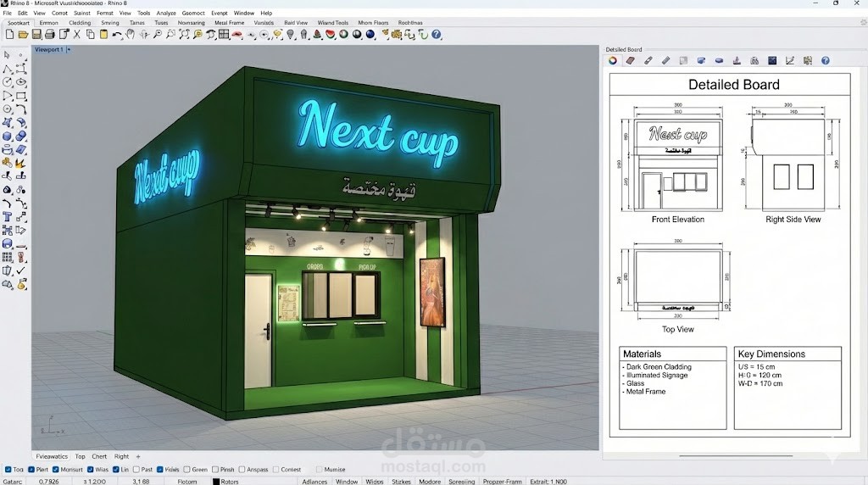Open the Analyze menu
This screenshot has width=868, height=485.
[x=166, y=14]
